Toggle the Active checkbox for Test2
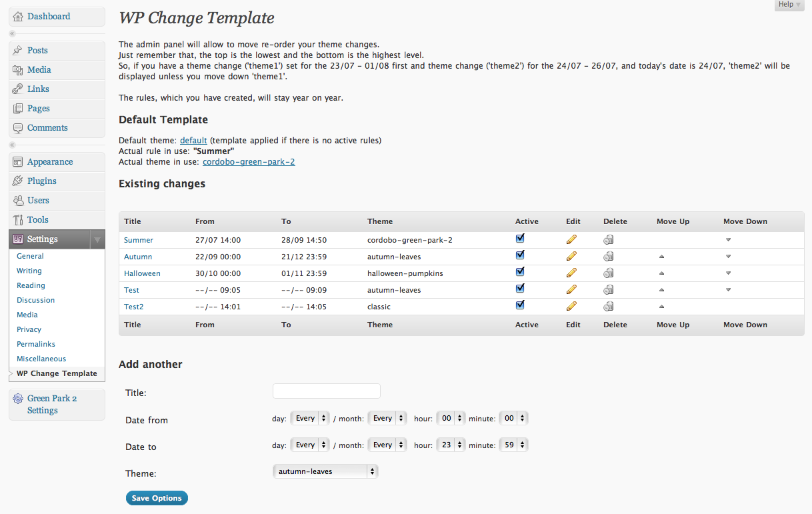Image resolution: width=812 pixels, height=514 pixels. 520,305
